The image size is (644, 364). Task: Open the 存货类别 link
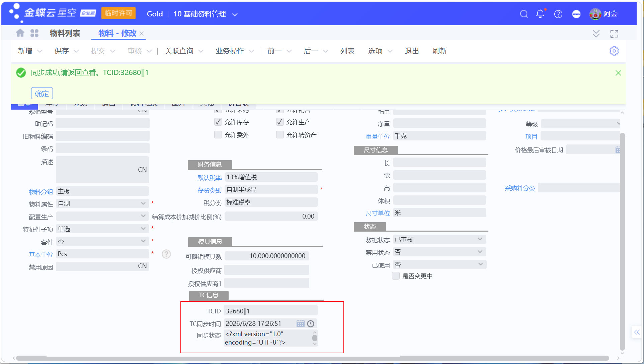click(210, 190)
